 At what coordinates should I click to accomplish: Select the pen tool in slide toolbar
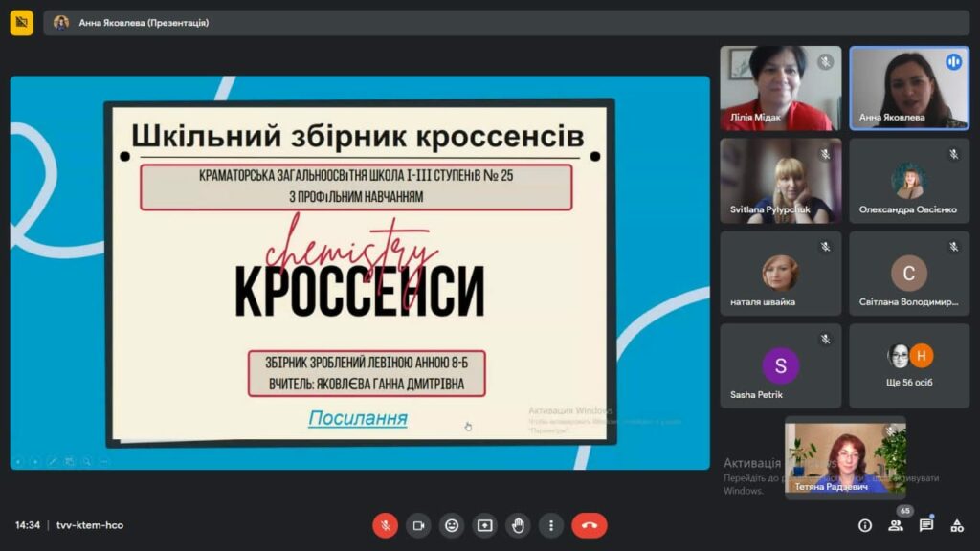click(53, 461)
